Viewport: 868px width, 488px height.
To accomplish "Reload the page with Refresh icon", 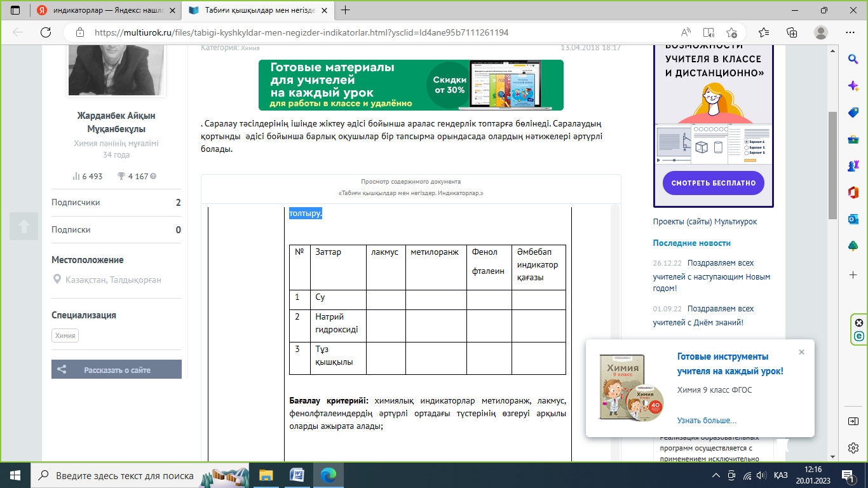I will pyautogui.click(x=46, y=32).
